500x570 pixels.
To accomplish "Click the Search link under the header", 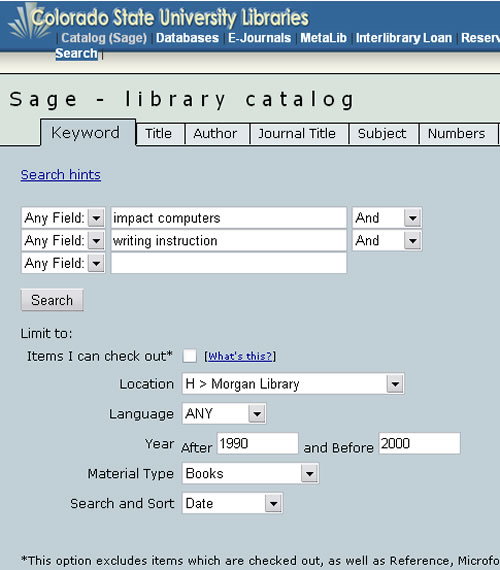I will tap(76, 54).
